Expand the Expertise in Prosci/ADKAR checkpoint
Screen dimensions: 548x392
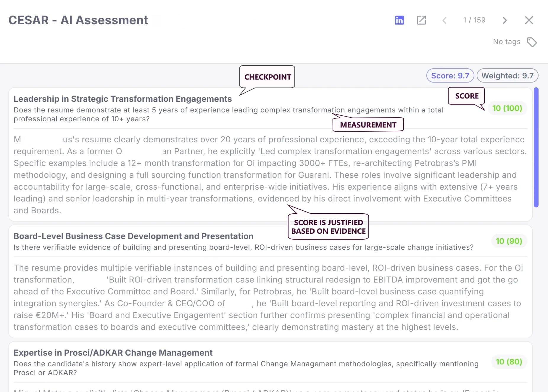[x=113, y=353]
